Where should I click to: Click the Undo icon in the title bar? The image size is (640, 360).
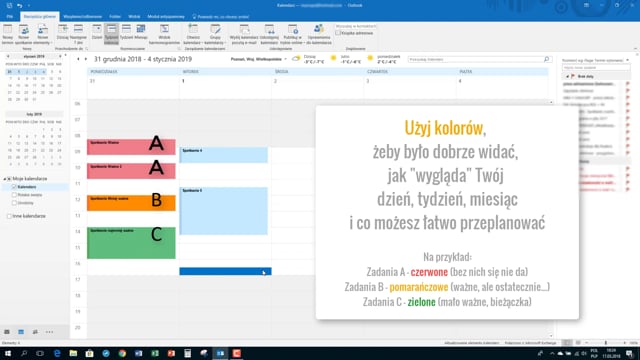click(x=19, y=6)
